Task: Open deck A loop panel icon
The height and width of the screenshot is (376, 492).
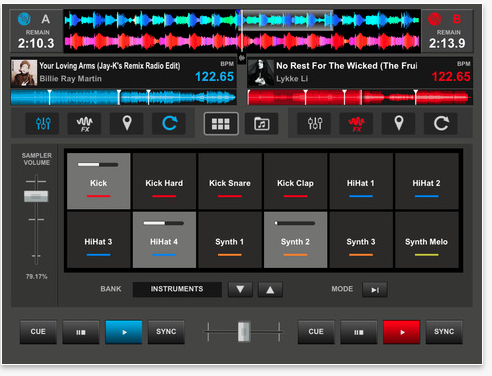Action: 169,124
